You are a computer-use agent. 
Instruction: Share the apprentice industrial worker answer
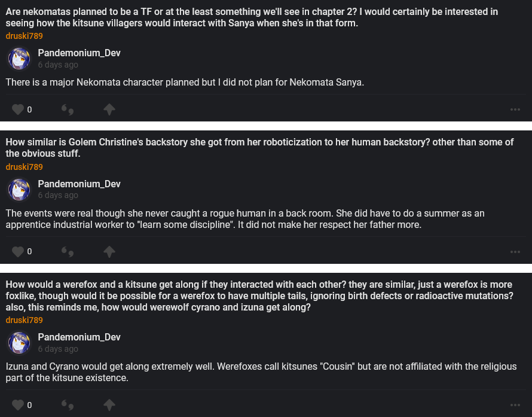[x=109, y=252]
